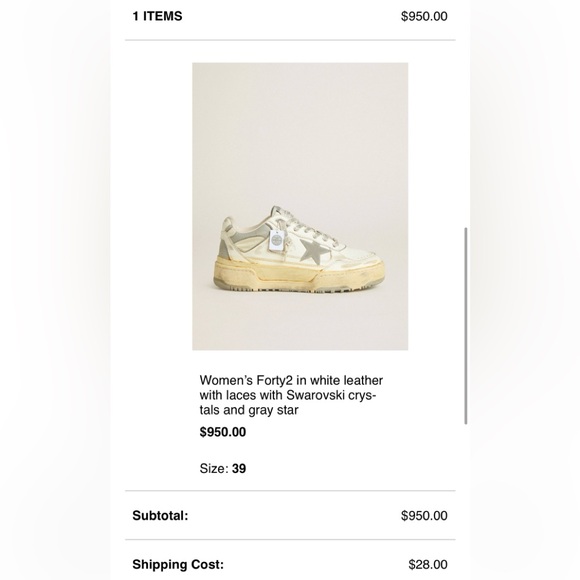The image size is (580, 580).
Task: Open the Forty2 sneaker product image
Action: 300,206
